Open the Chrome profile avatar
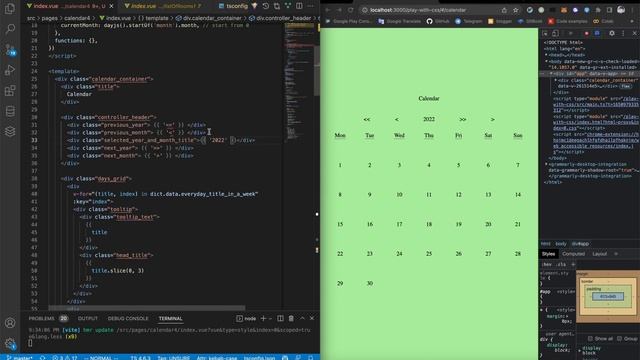 [621, 10]
